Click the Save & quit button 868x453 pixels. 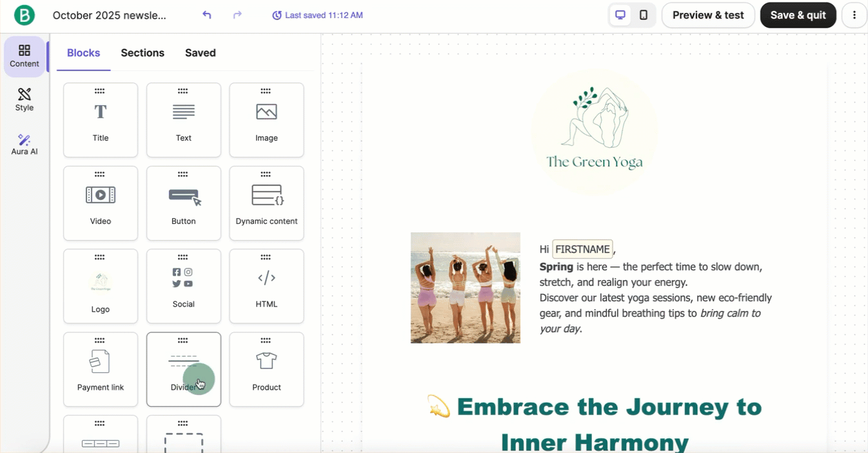click(798, 14)
